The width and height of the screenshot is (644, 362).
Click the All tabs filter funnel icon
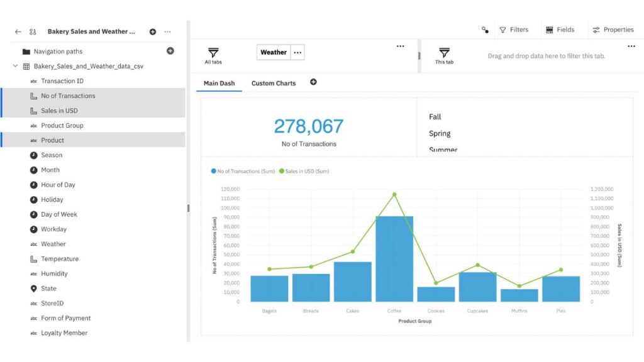tap(213, 53)
